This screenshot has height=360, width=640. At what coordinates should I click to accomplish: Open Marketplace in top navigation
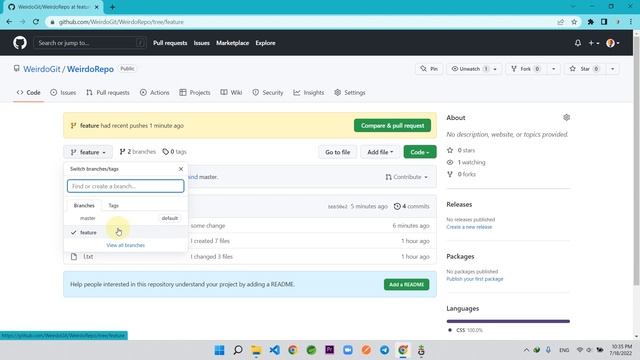click(x=232, y=43)
